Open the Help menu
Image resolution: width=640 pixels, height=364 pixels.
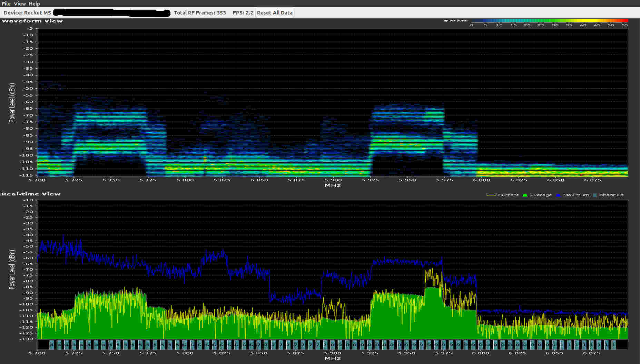pyautogui.click(x=34, y=3)
